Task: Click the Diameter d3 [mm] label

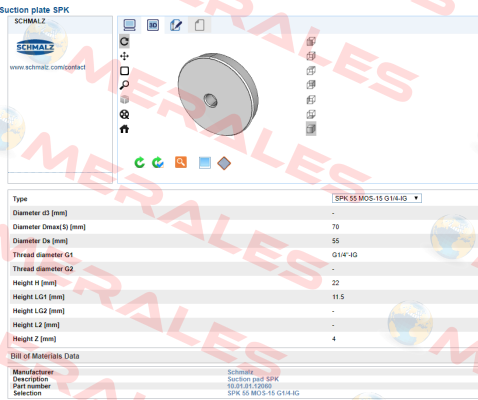Action: point(40,213)
